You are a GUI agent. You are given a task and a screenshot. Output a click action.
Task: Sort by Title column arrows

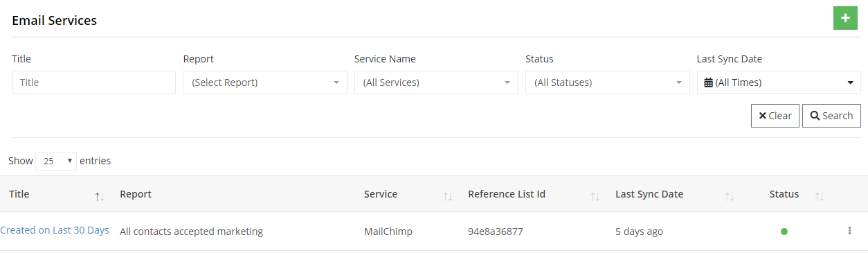pyautogui.click(x=100, y=196)
